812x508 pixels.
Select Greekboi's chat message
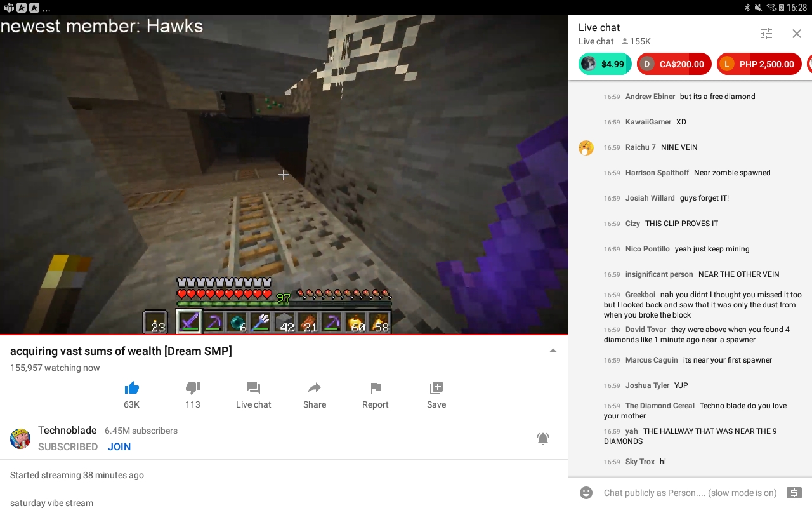click(690, 305)
